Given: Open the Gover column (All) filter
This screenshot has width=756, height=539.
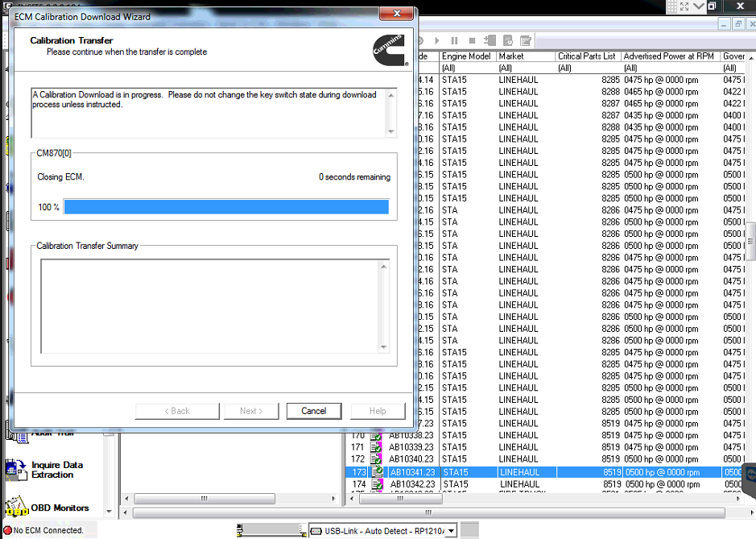Looking at the screenshot, I should pyautogui.click(x=733, y=68).
